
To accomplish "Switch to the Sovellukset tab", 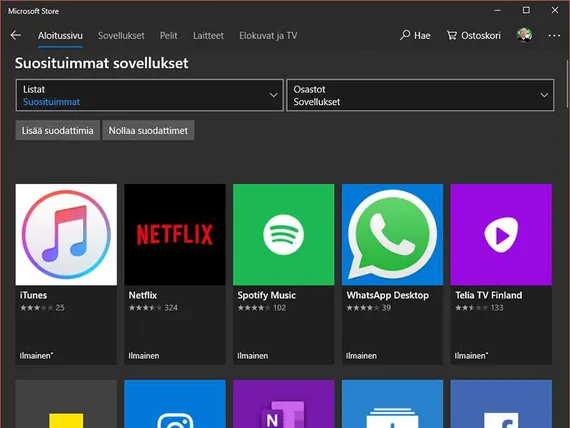I will click(x=121, y=36).
